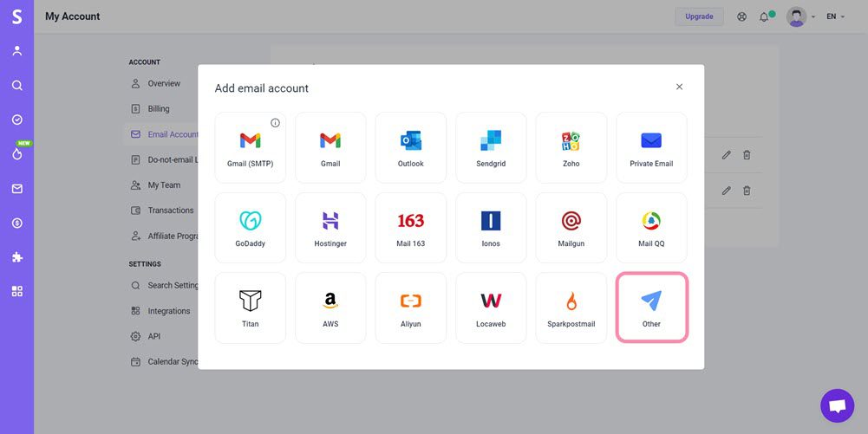The image size is (868, 434).
Task: Click the Mailgun provider tile
Action: (x=571, y=228)
